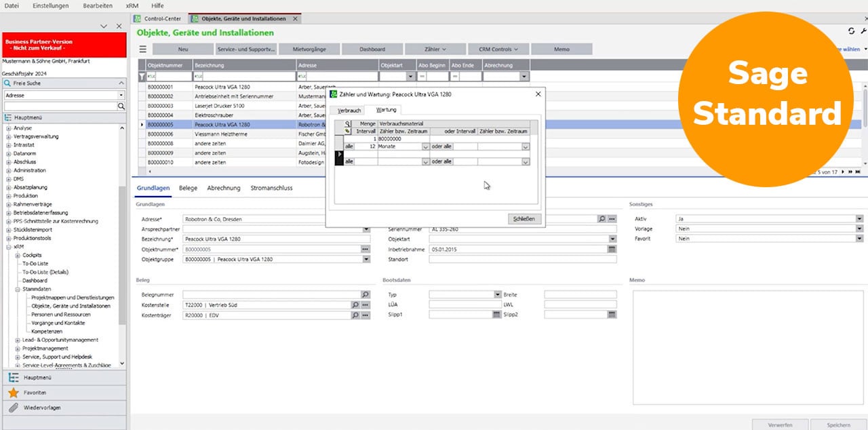868x430 pixels.
Task: Click the Service- und Supportv... button
Action: [x=245, y=50]
